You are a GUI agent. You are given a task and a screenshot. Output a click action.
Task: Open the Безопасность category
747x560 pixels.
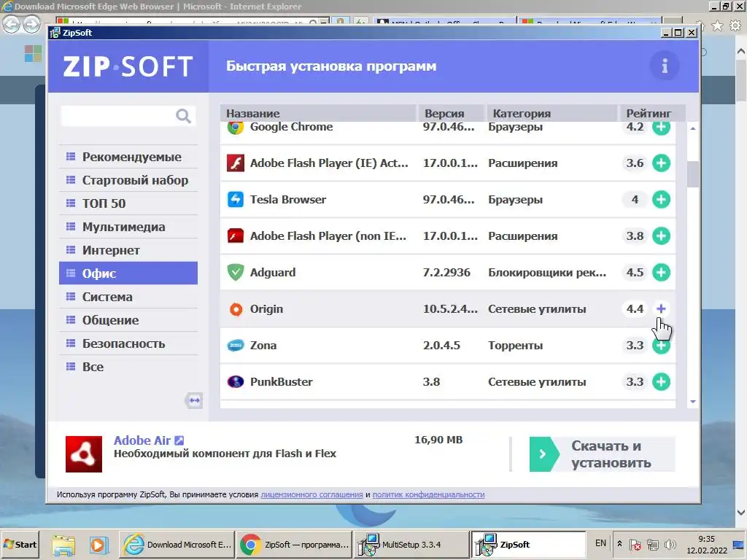coord(128,343)
